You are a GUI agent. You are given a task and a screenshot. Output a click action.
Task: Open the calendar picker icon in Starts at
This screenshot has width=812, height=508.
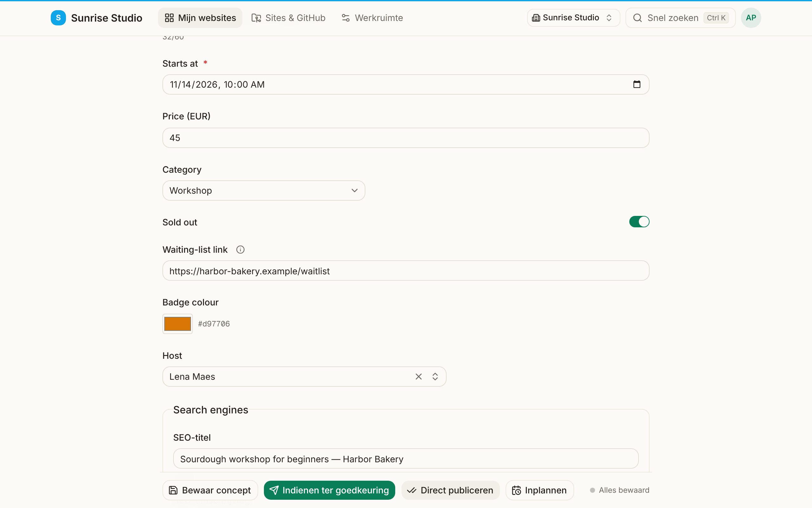[x=637, y=84]
